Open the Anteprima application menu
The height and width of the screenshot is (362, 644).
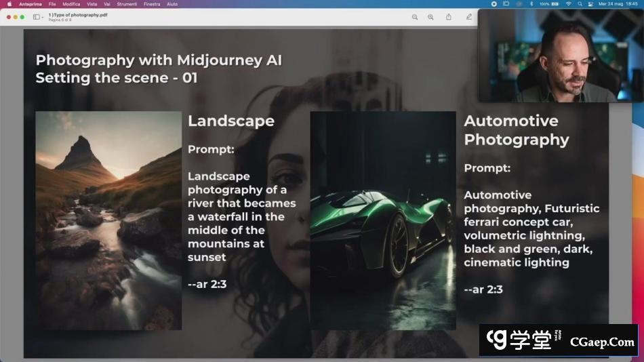[30, 4]
